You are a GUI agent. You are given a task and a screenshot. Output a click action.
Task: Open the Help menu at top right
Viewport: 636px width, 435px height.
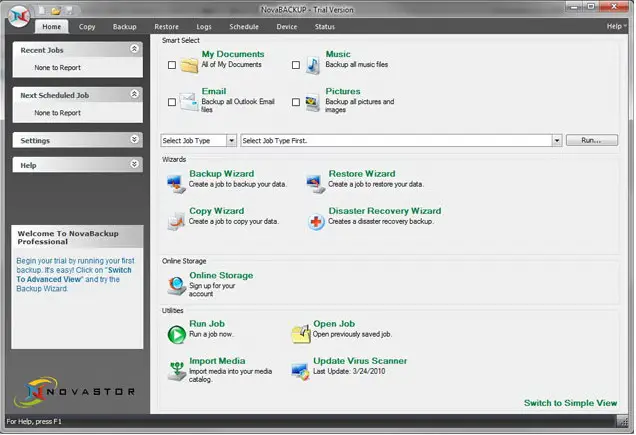pos(616,26)
